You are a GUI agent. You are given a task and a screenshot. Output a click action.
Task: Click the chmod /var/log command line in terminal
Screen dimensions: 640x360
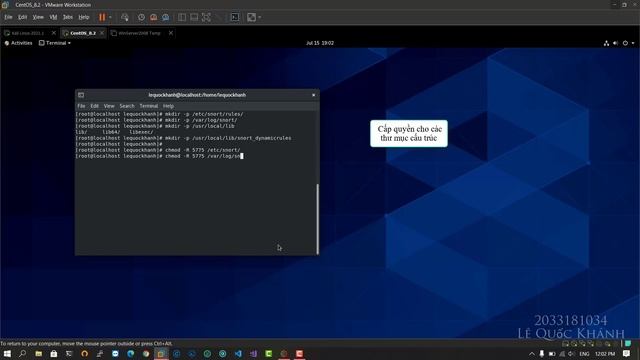click(160, 156)
